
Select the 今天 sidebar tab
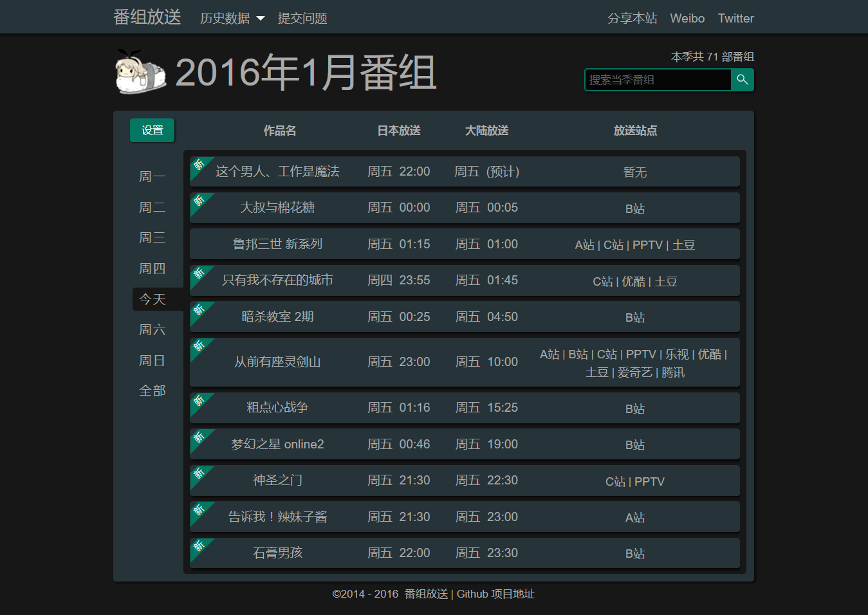pyautogui.click(x=152, y=298)
